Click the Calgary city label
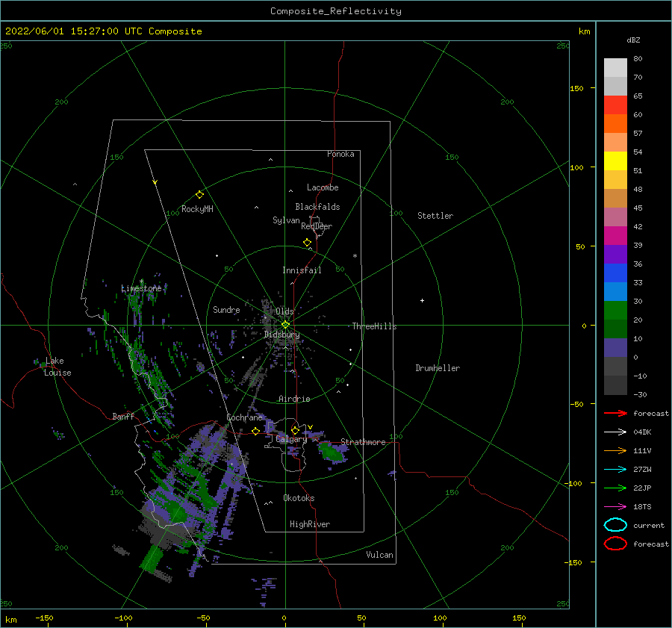The height and width of the screenshot is (628, 672). click(291, 439)
